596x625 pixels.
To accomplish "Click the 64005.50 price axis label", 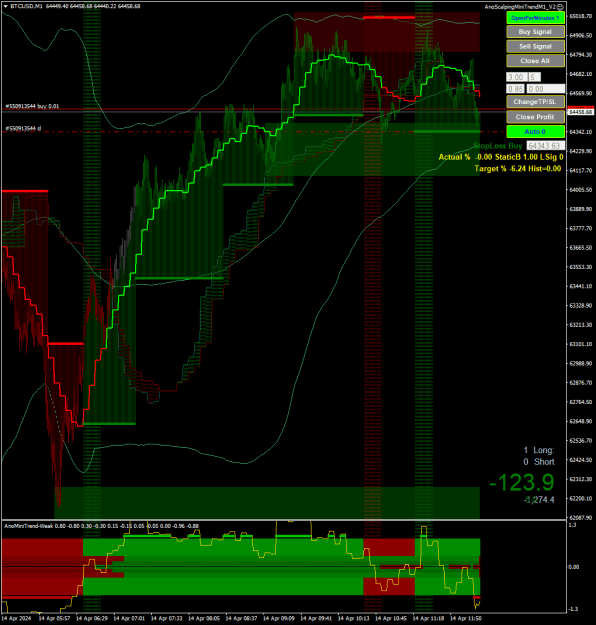I will [x=580, y=190].
